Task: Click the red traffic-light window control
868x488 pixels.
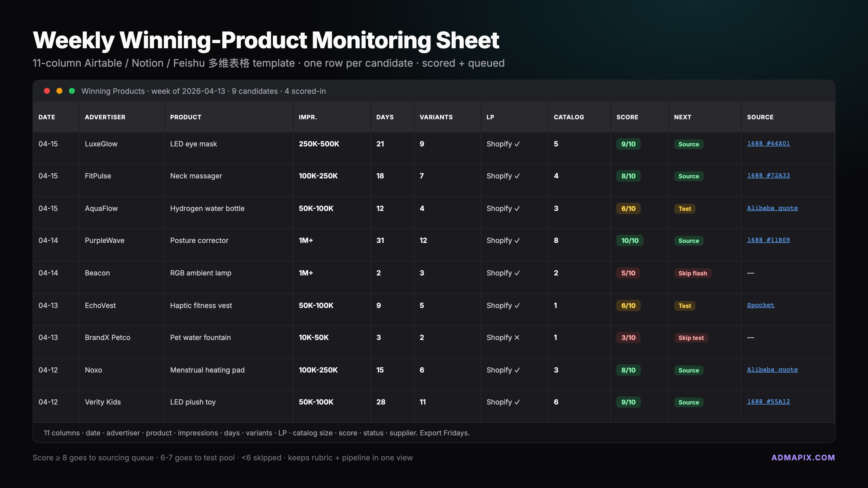Action: [x=47, y=91]
